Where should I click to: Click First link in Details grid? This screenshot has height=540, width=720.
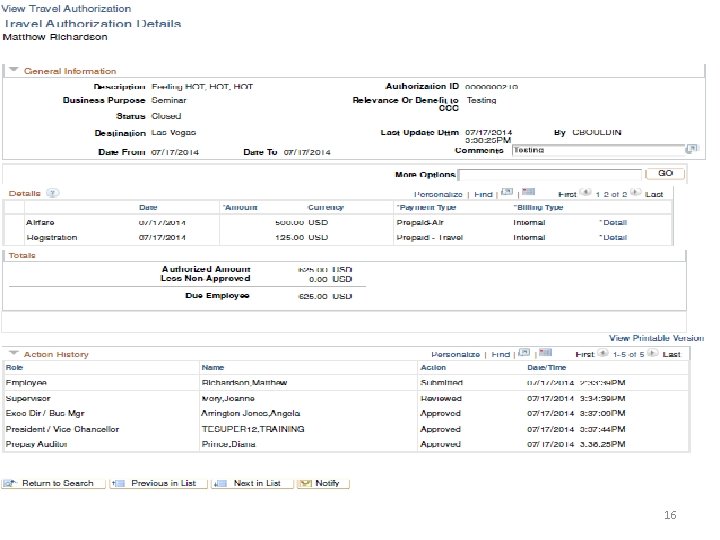coord(567,194)
